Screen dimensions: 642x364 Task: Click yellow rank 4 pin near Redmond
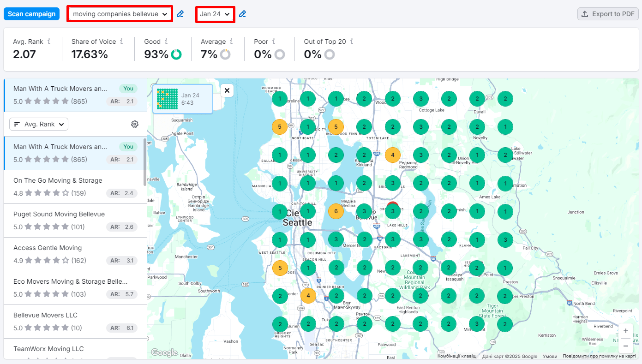(x=393, y=155)
